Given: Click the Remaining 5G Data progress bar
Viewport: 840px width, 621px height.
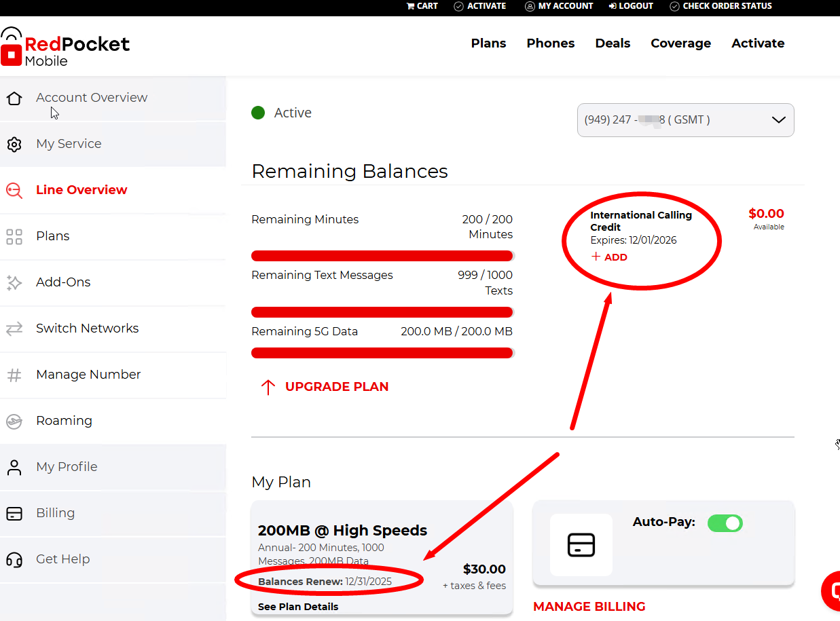Looking at the screenshot, I should tap(382, 353).
